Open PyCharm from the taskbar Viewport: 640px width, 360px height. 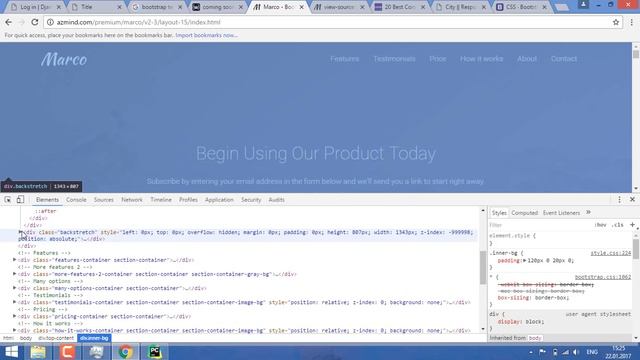(155, 352)
